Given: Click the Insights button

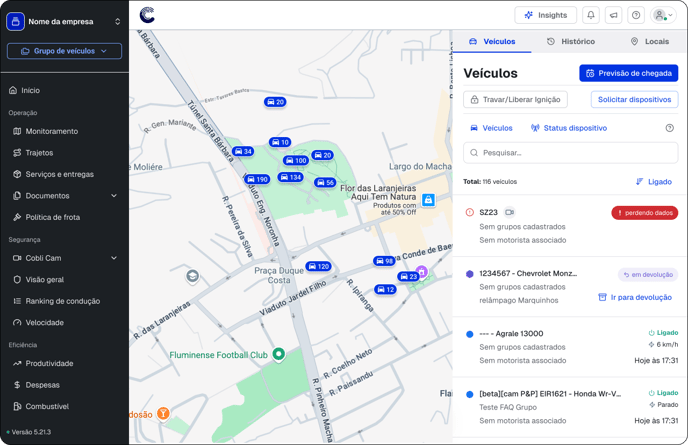Looking at the screenshot, I should (546, 15).
